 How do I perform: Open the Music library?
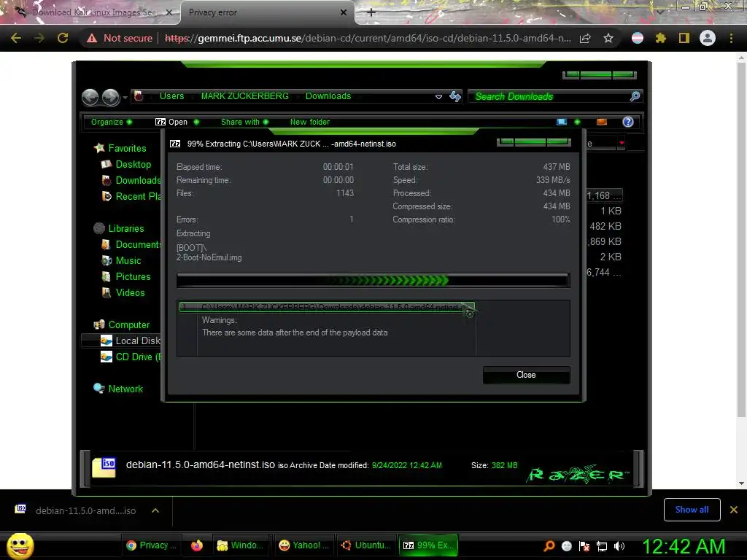(128, 260)
